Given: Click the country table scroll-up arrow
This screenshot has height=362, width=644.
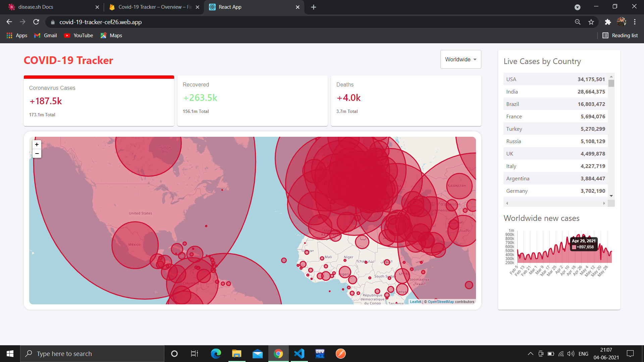Looking at the screenshot, I should [x=611, y=76].
